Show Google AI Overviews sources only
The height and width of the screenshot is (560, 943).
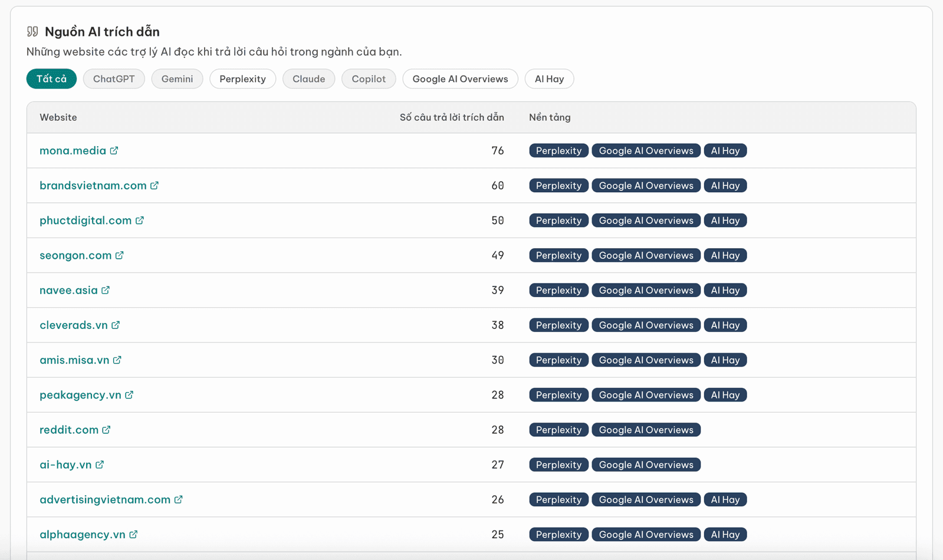pyautogui.click(x=460, y=79)
